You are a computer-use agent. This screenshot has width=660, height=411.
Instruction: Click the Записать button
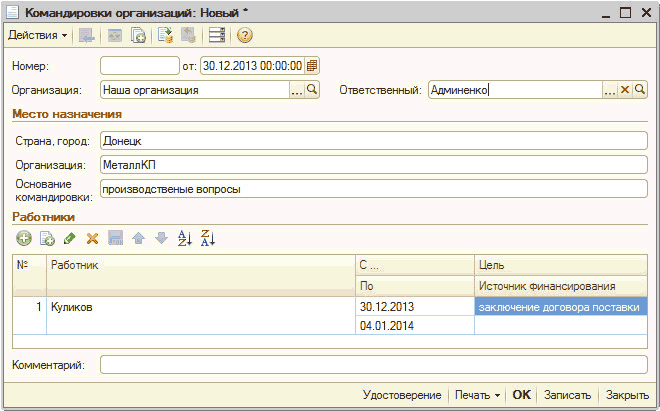[568, 395]
